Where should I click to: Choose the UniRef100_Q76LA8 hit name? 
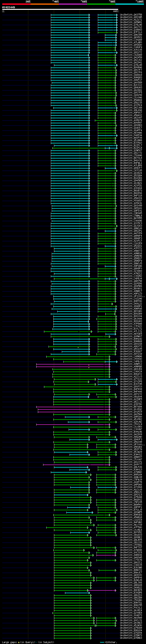[x=131, y=65]
